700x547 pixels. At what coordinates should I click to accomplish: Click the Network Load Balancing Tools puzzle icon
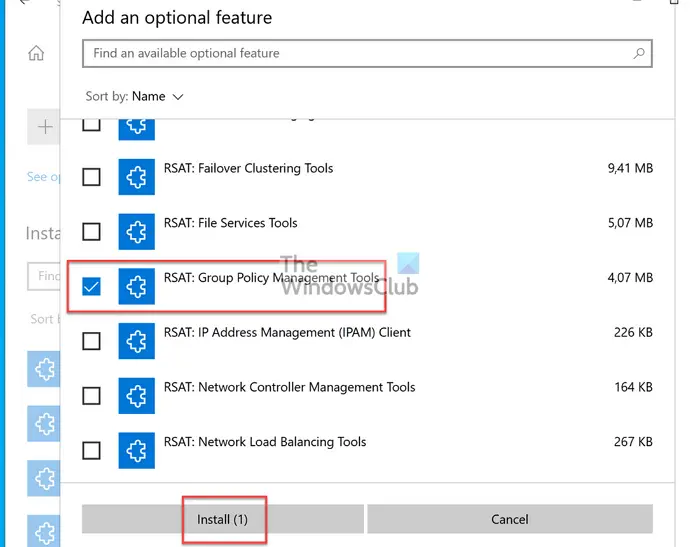coord(137,451)
